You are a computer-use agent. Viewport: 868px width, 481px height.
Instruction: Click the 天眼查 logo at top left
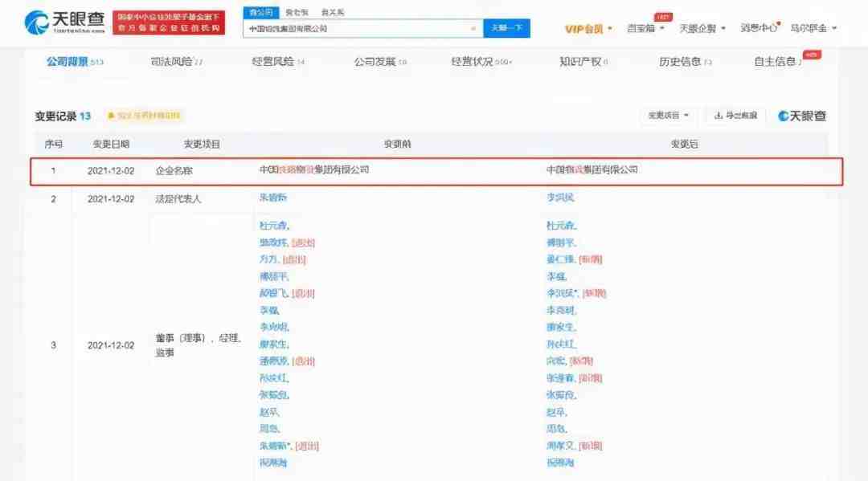point(64,22)
